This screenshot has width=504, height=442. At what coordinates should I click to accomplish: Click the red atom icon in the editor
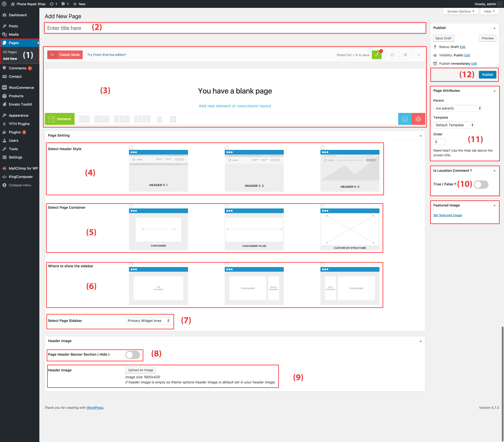(x=418, y=119)
